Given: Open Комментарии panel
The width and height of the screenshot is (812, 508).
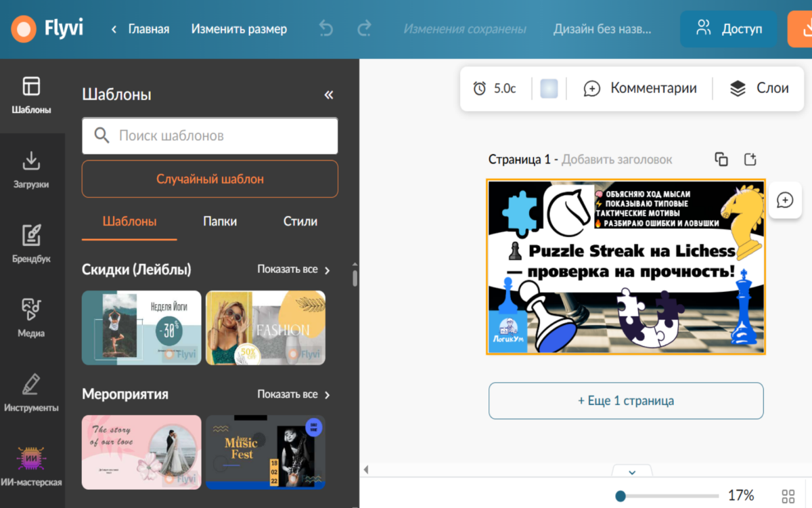Looking at the screenshot, I should (x=640, y=88).
